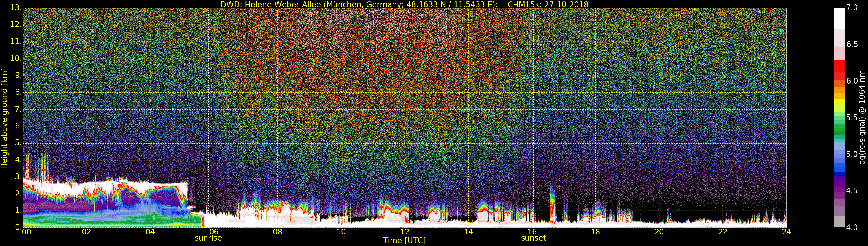Click the '18' time axis tick label

click(x=596, y=232)
